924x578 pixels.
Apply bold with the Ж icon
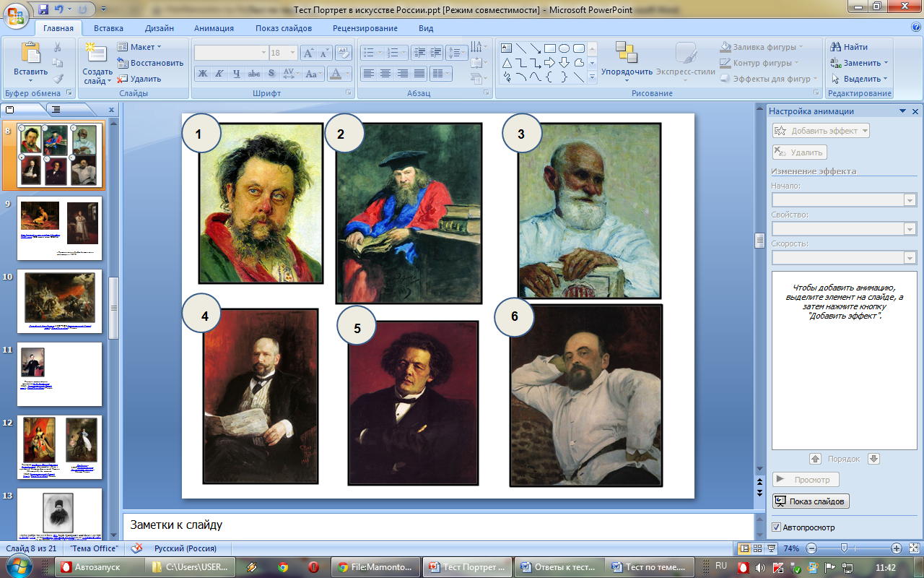[x=203, y=74]
